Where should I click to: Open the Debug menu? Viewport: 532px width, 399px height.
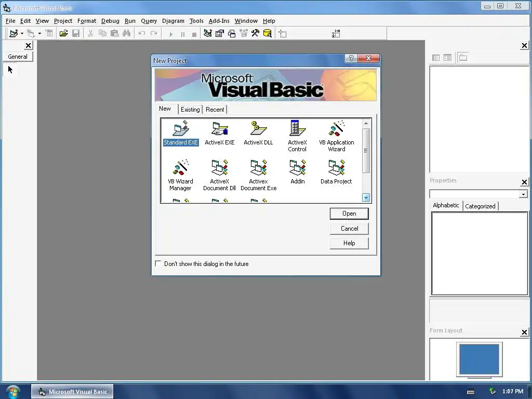[110, 21]
